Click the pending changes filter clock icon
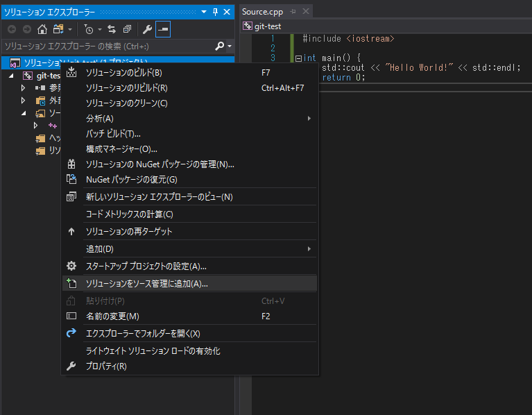The width and height of the screenshot is (532, 415). coord(89,30)
